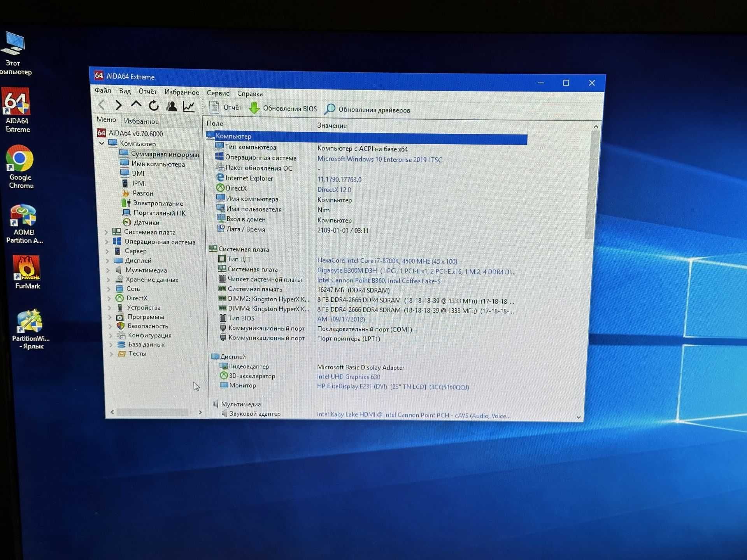Open the Файл menu
The image size is (747, 560).
click(103, 90)
